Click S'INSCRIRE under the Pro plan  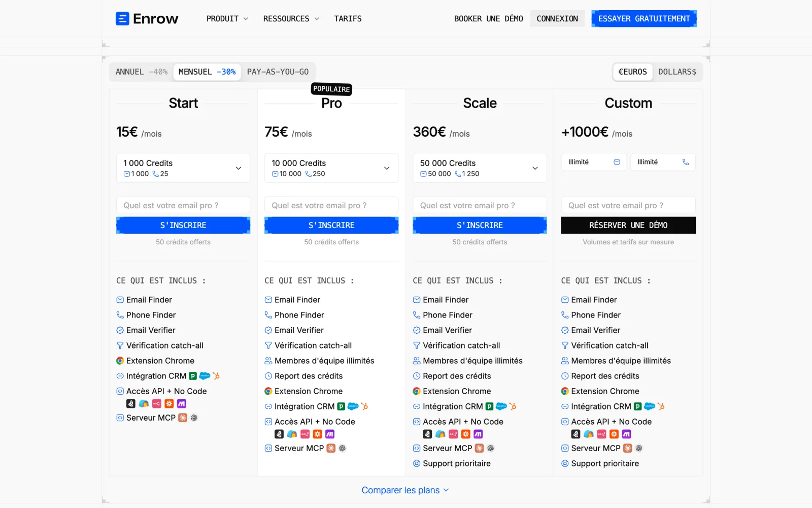coord(331,225)
